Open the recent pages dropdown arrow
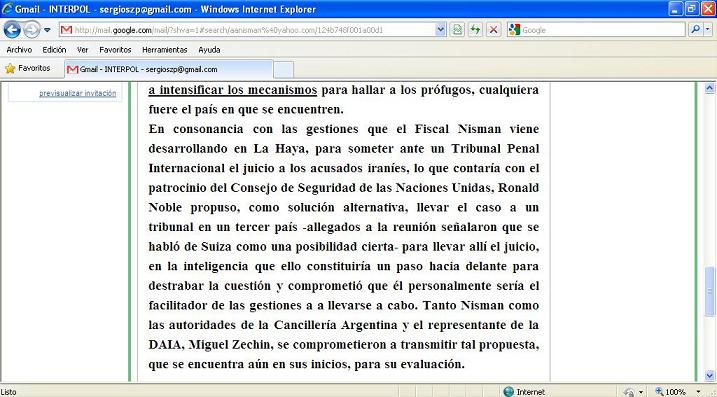The image size is (717, 397). pyautogui.click(x=47, y=31)
